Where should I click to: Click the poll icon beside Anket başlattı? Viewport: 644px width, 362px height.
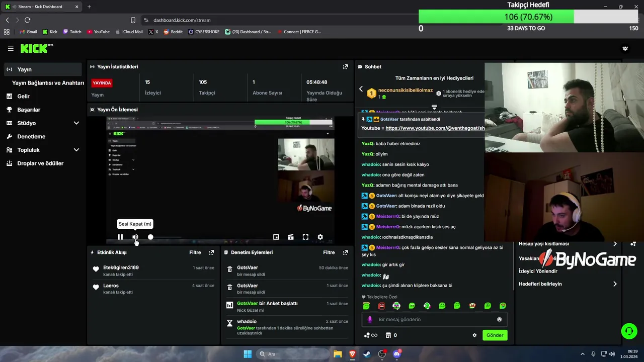(230, 305)
